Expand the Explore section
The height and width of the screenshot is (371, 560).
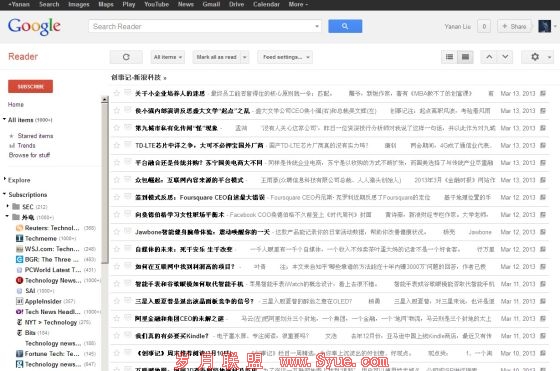(5, 179)
